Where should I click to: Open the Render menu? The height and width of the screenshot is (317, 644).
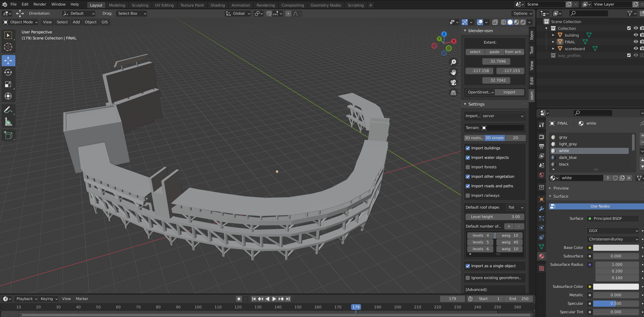40,4
